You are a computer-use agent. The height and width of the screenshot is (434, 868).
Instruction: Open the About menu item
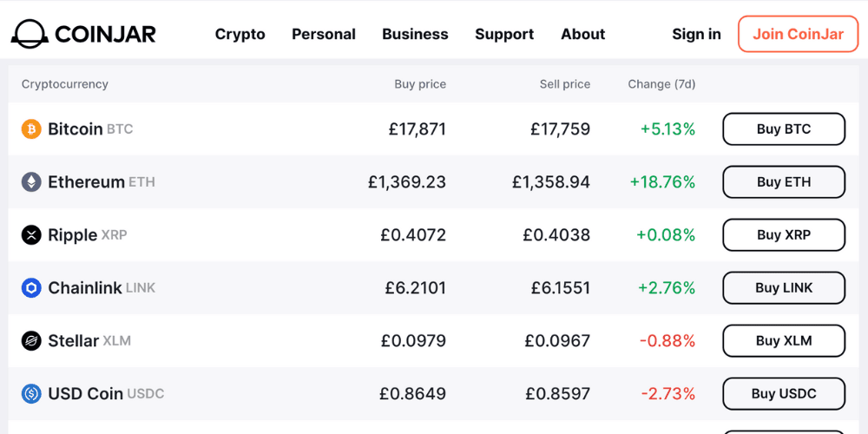[x=583, y=35]
